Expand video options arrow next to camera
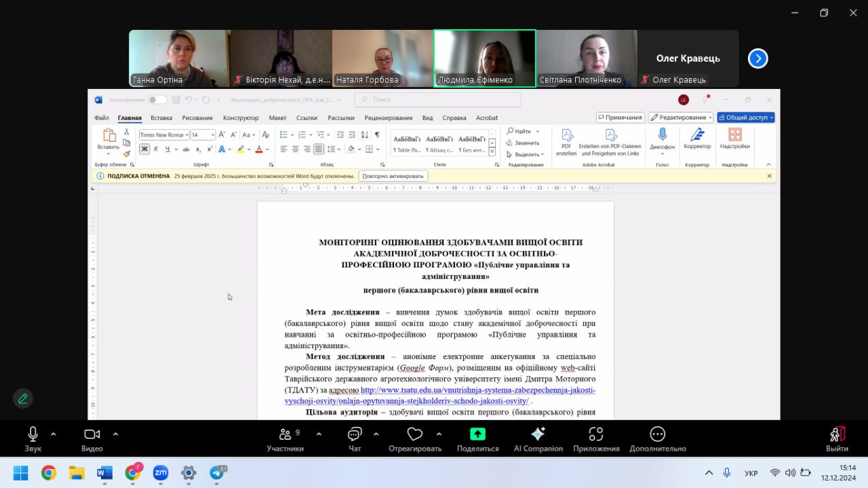868x488 pixels. [115, 434]
